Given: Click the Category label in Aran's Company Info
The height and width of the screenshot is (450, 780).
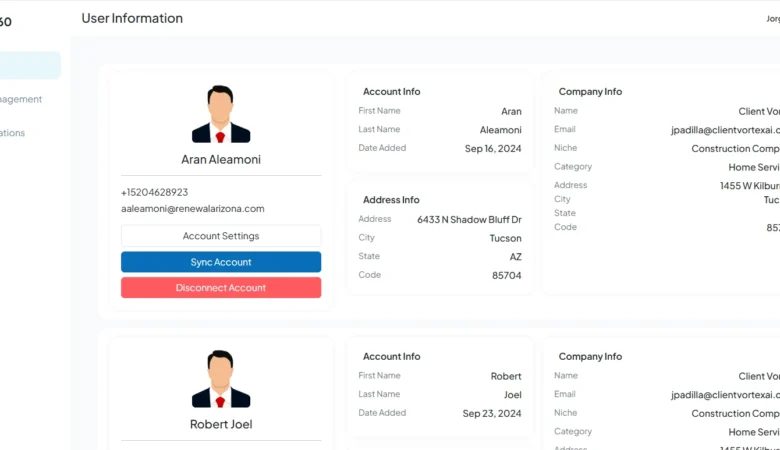Looking at the screenshot, I should click(573, 167).
